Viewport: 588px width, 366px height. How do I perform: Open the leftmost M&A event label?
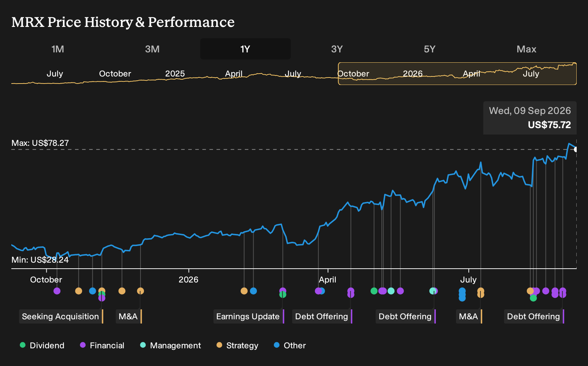point(129,316)
